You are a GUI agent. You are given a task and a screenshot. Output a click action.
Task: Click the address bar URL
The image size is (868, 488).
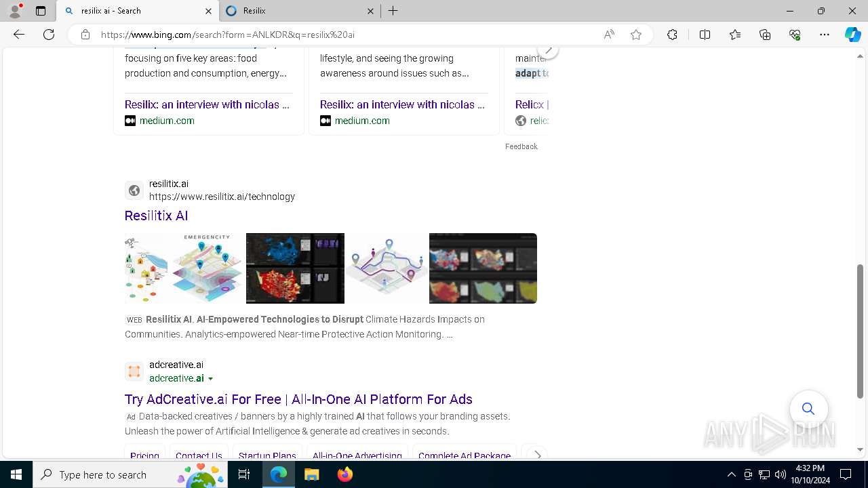point(228,35)
